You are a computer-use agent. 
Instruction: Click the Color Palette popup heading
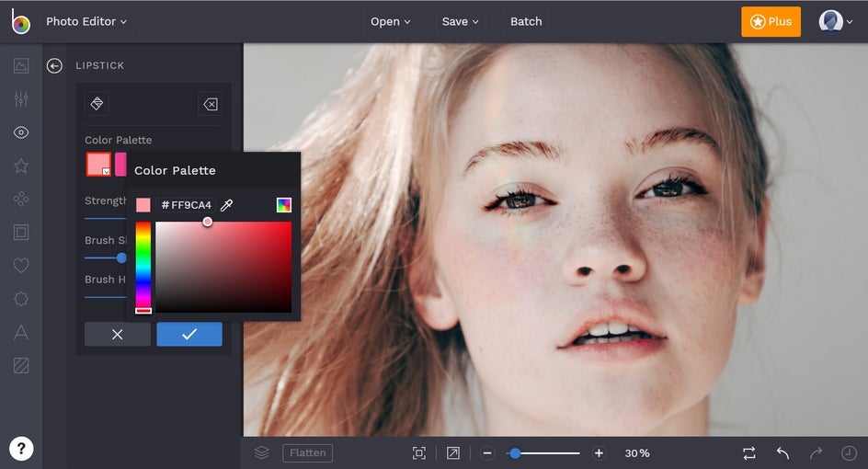click(175, 170)
